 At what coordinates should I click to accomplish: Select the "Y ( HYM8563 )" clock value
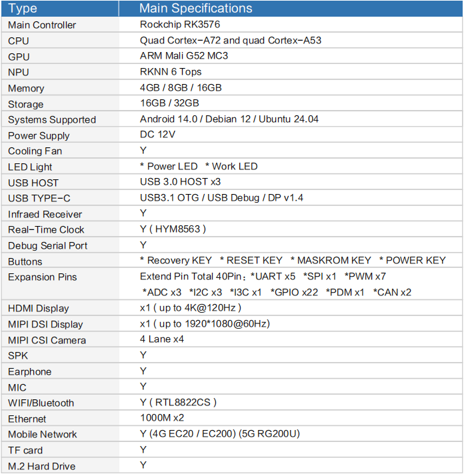click(x=173, y=229)
